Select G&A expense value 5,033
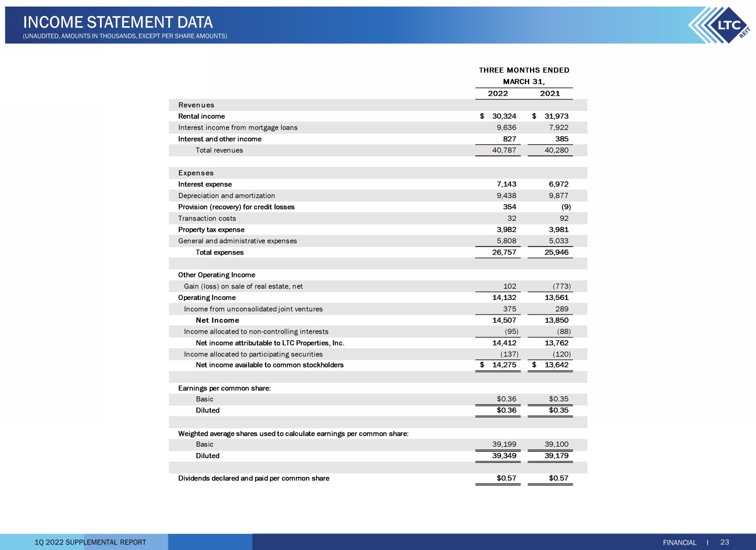 (x=558, y=241)
